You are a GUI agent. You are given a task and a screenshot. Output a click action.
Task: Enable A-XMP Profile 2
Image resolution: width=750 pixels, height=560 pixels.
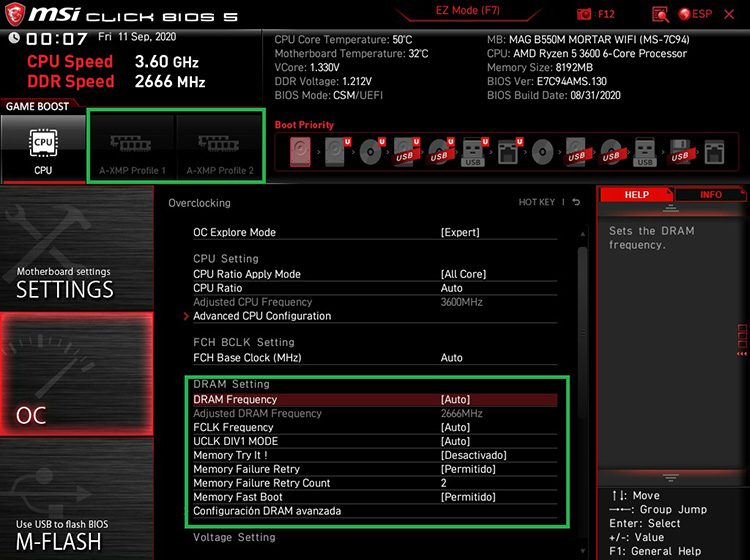tap(220, 148)
